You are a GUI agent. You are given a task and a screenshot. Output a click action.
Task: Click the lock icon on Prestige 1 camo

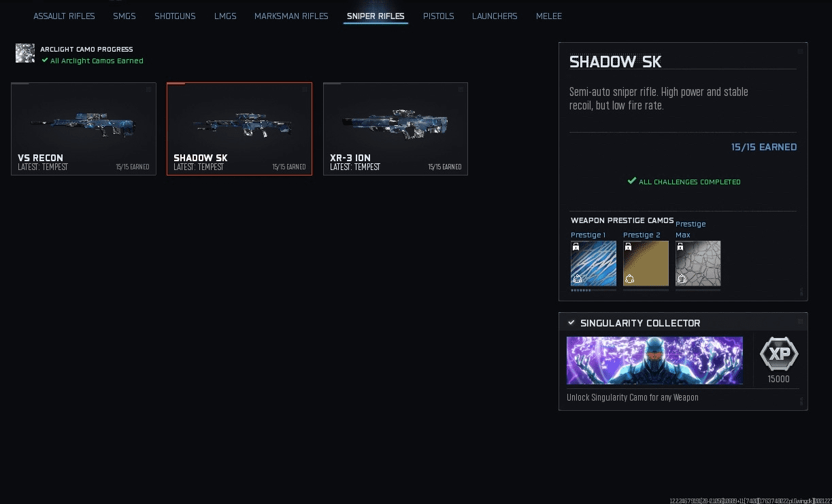(576, 247)
